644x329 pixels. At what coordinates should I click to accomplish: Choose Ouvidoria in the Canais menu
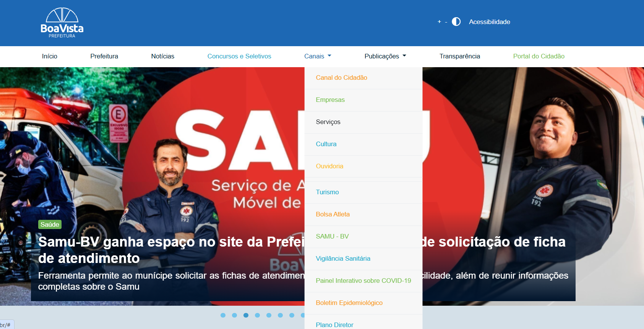coord(329,166)
